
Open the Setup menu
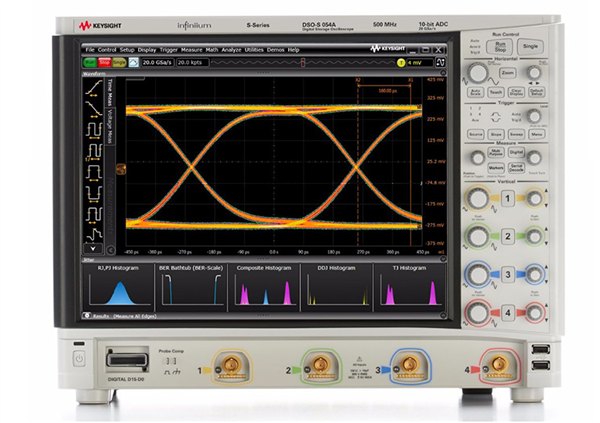127,50
